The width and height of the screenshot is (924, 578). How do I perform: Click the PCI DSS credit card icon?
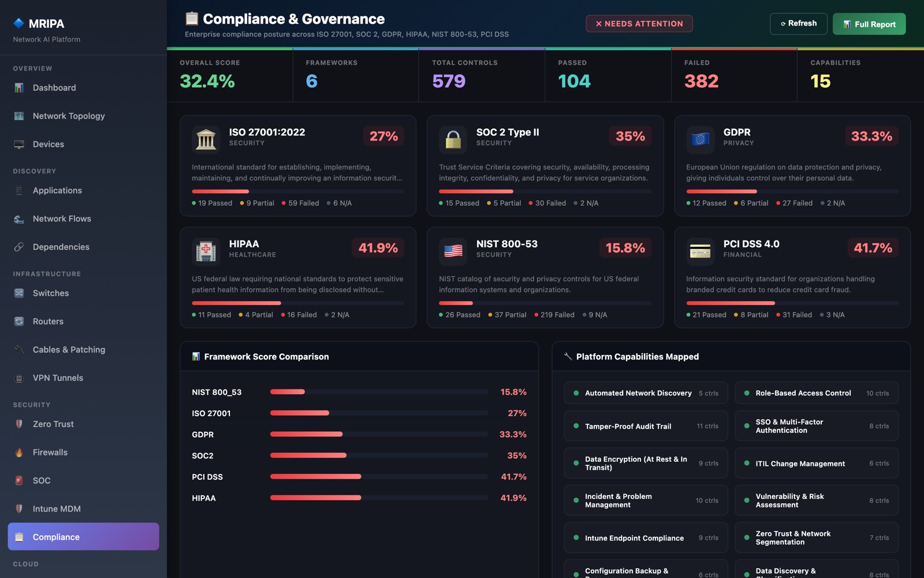[701, 251]
